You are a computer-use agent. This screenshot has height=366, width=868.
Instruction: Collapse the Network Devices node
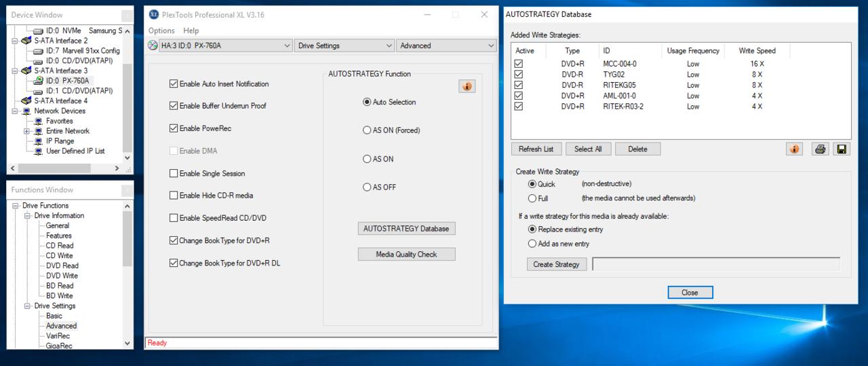click(x=16, y=111)
